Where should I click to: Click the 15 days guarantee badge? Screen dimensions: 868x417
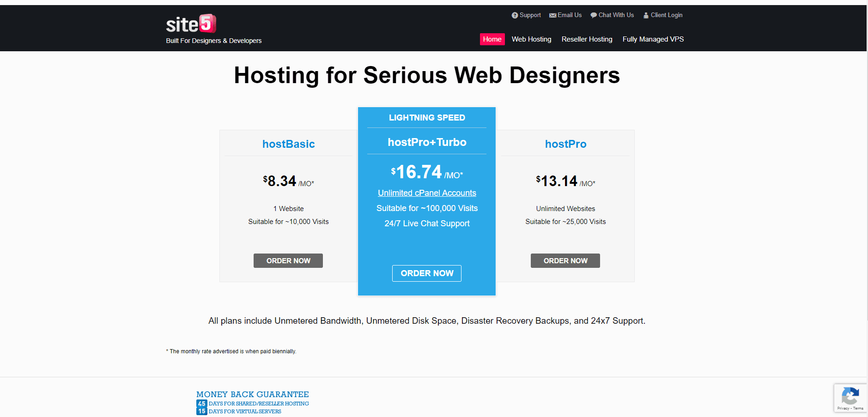201,411
